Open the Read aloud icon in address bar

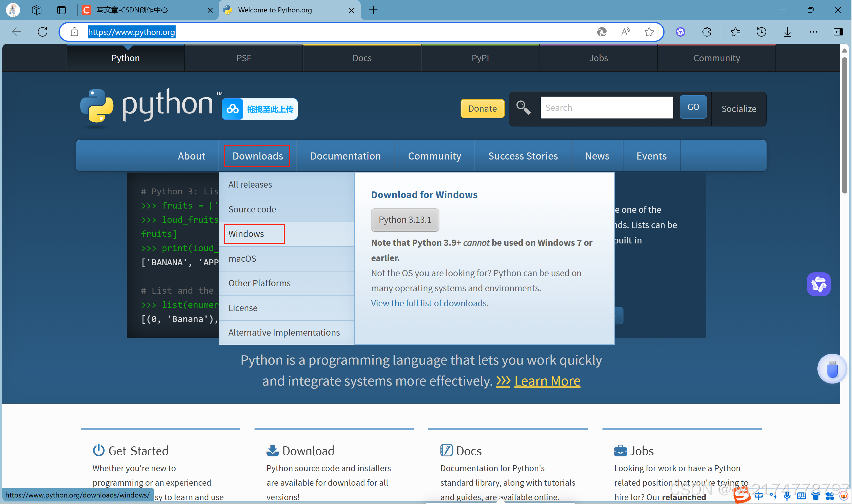pyautogui.click(x=625, y=32)
